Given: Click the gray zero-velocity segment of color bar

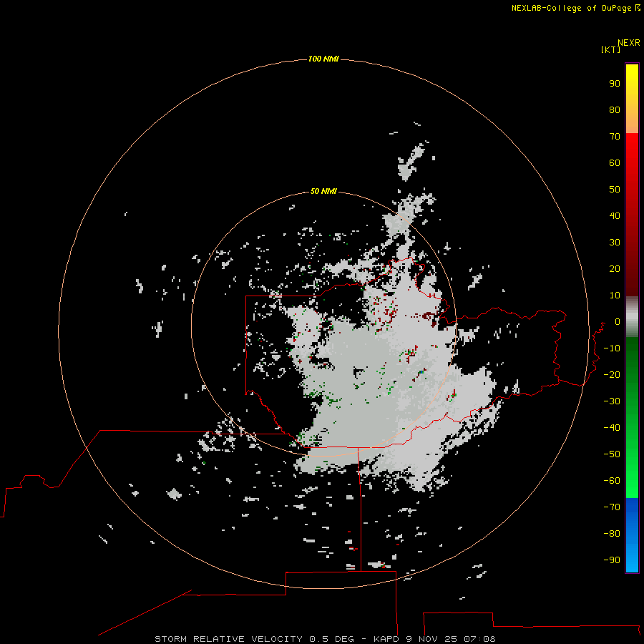Looking at the screenshot, I should tap(632, 316).
